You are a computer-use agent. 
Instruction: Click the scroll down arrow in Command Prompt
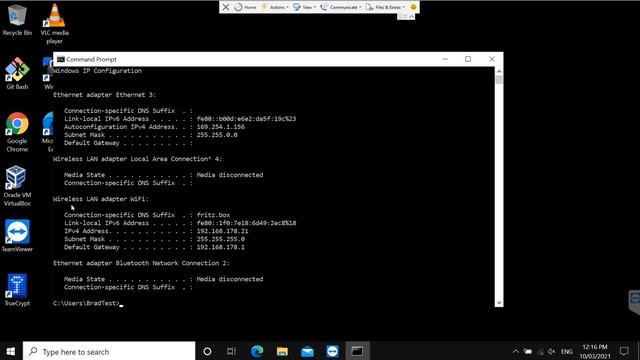(499, 303)
